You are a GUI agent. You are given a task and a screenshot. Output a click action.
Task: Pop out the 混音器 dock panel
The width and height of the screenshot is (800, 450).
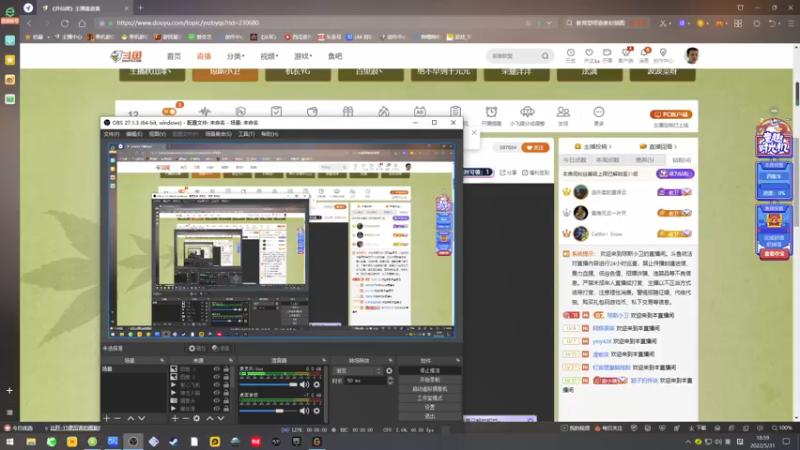(324, 361)
